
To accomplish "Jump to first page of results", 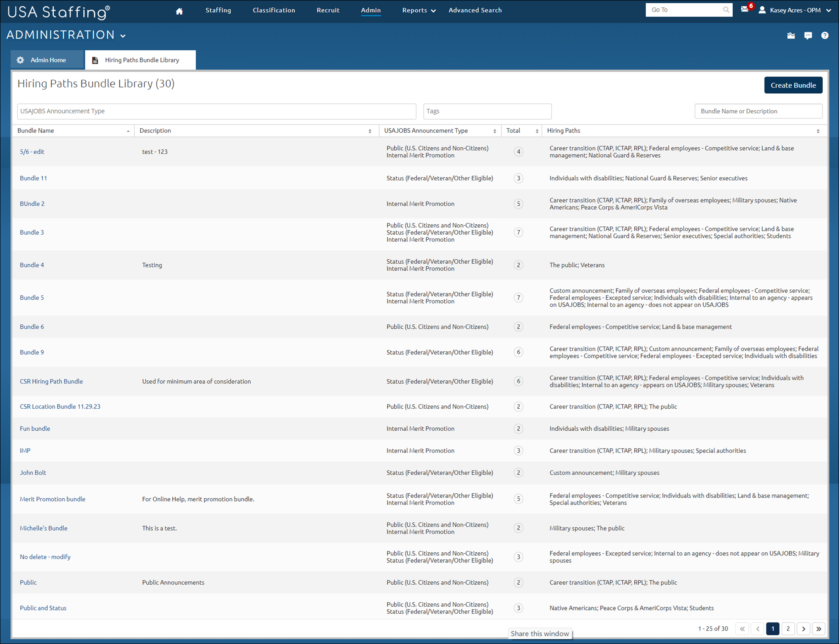I will click(x=742, y=629).
